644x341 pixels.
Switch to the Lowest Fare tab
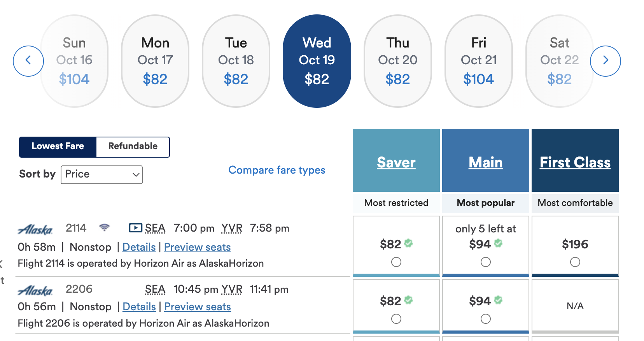point(58,147)
